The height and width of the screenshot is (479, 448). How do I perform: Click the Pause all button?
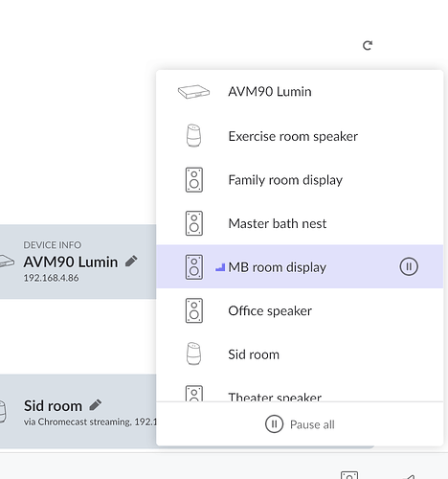300,424
